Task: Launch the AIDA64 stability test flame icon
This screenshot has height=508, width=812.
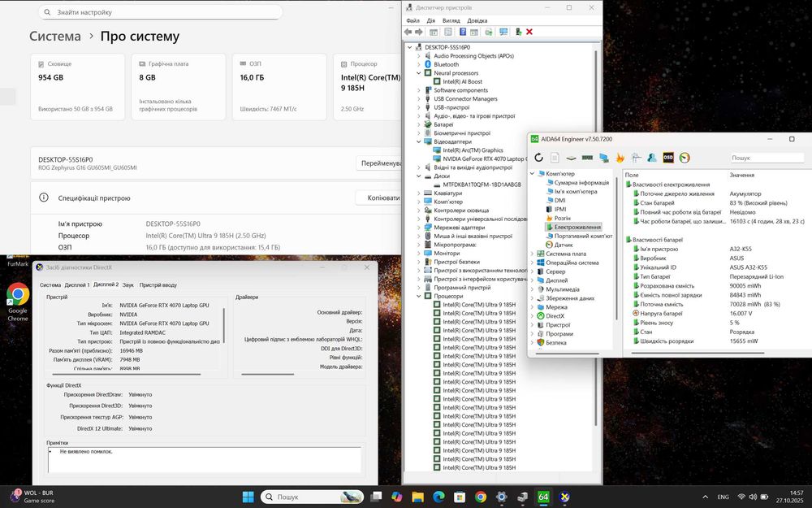Action: [620, 158]
